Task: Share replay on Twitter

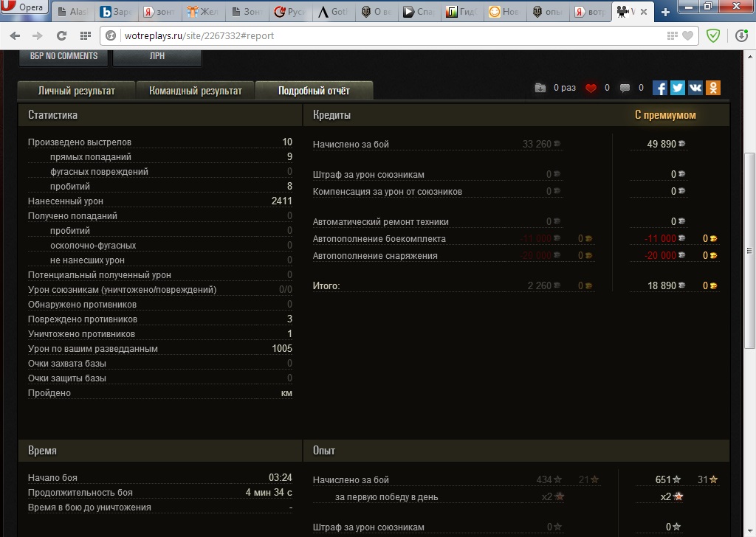Action: (678, 88)
